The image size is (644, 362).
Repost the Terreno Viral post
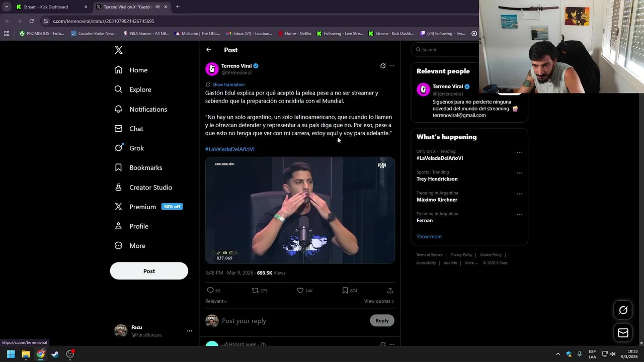tap(256, 291)
